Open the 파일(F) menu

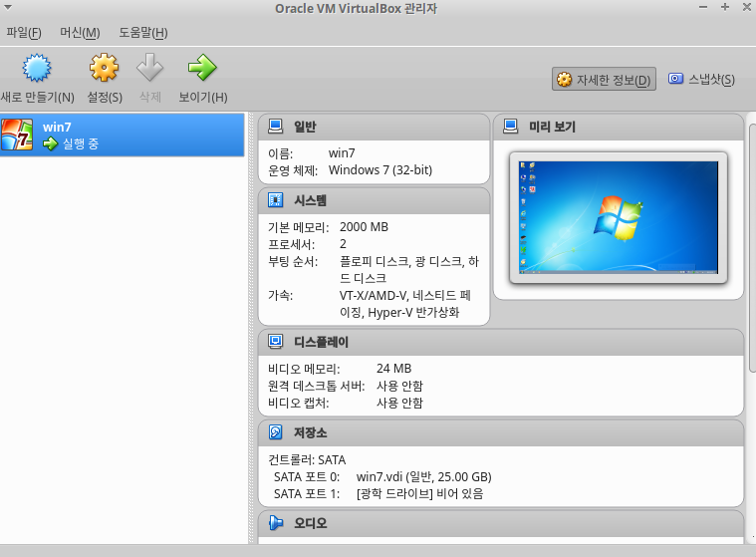click(x=24, y=33)
